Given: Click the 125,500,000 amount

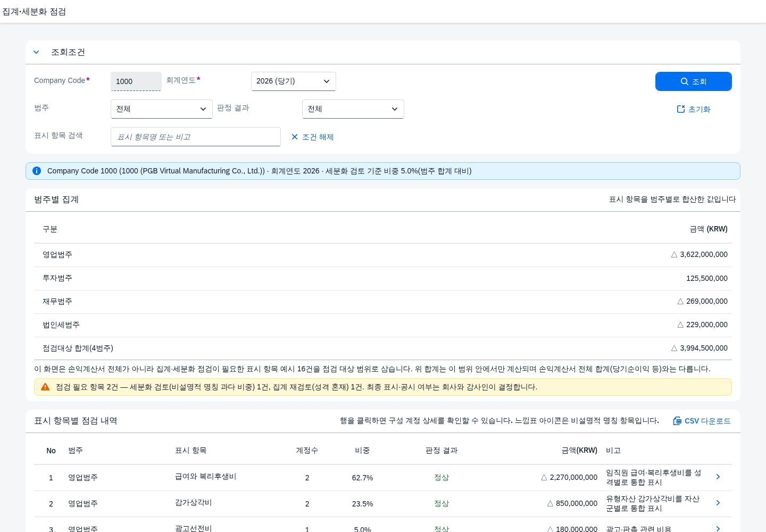Looking at the screenshot, I should (707, 278).
